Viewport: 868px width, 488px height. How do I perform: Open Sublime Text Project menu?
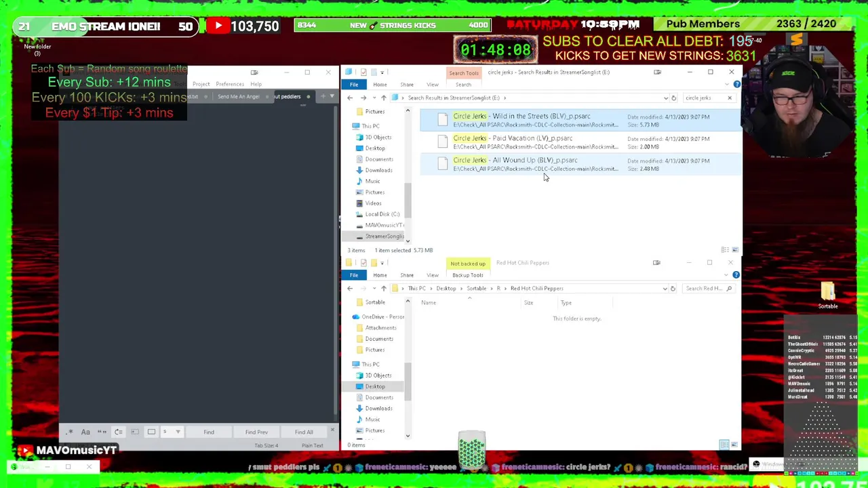(201, 84)
